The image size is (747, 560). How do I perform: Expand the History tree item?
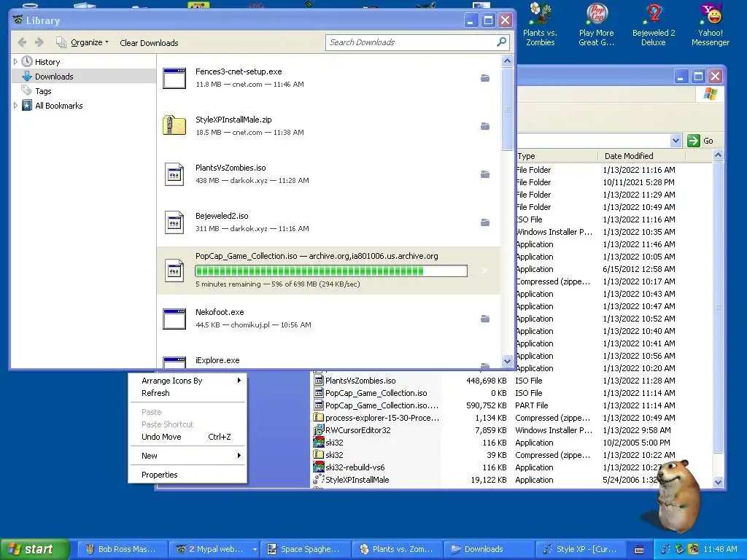coord(15,62)
